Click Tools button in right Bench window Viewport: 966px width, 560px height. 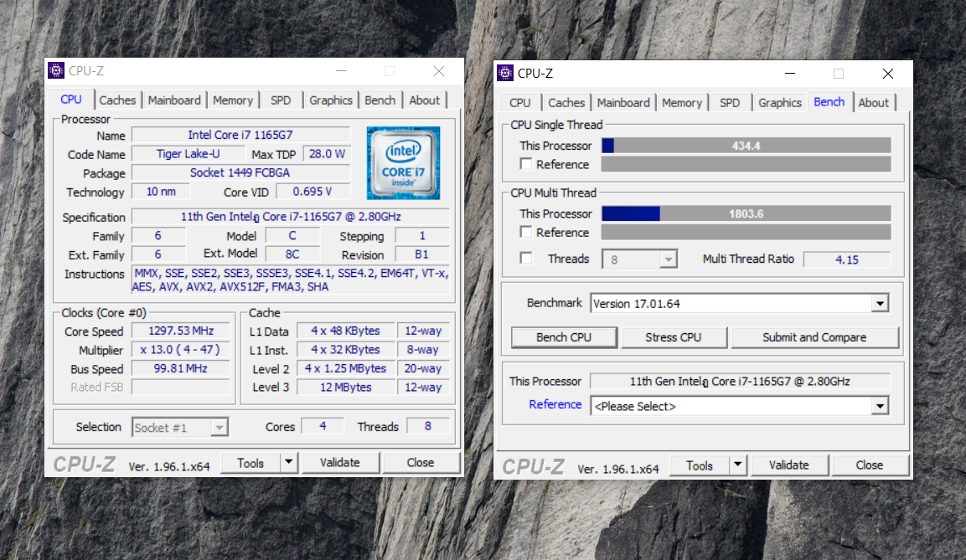coord(700,466)
